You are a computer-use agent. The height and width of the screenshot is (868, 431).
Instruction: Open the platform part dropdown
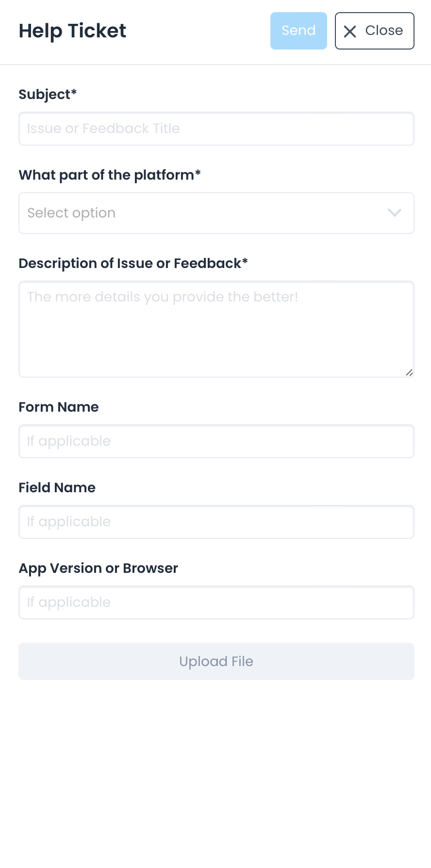[216, 213]
